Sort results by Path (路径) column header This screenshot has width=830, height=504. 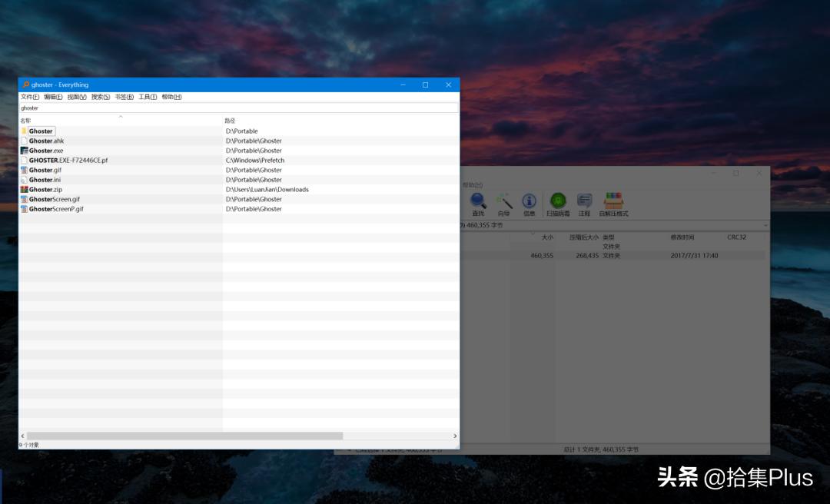(230, 121)
